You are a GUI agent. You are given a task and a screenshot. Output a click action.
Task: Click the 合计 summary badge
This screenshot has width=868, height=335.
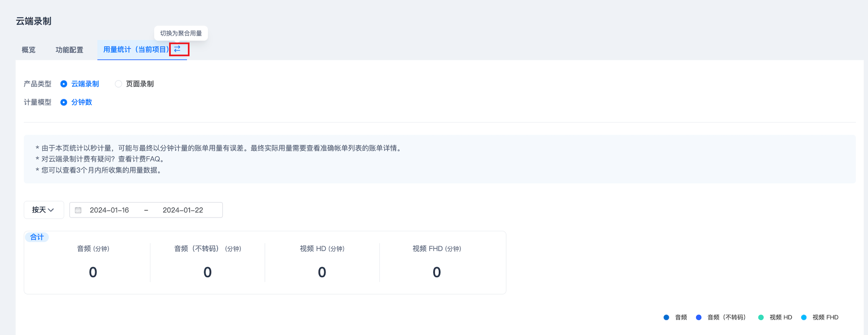coord(37,237)
